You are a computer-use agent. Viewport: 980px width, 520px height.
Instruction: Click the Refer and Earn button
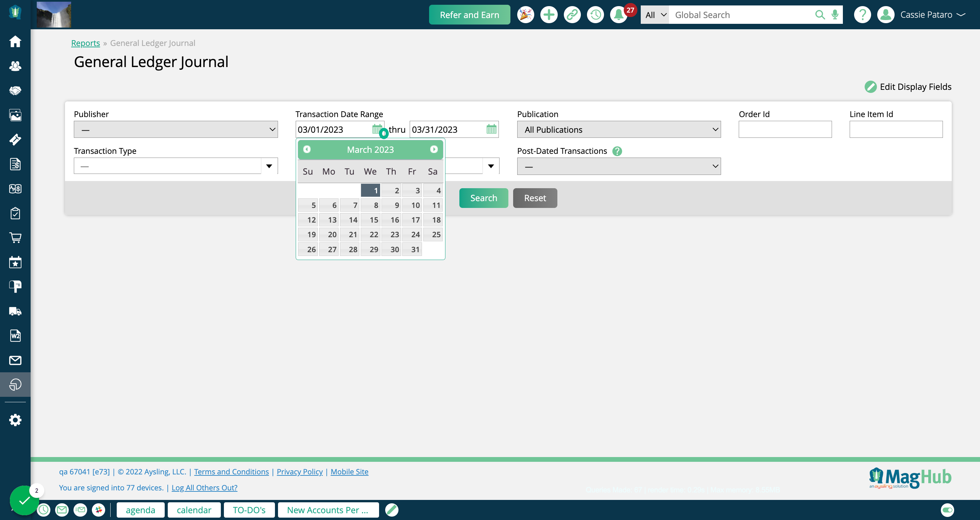click(470, 15)
